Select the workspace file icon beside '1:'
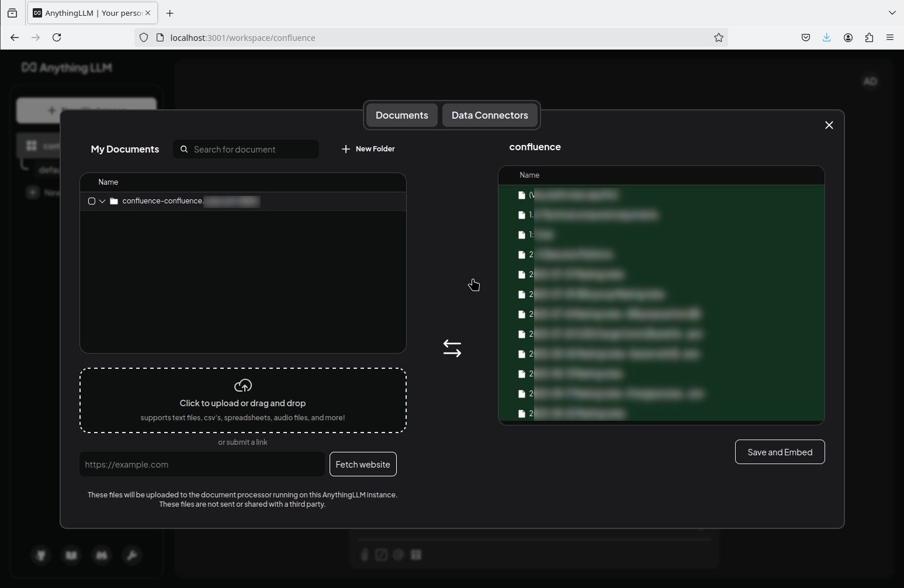This screenshot has width=904, height=588. (x=522, y=235)
